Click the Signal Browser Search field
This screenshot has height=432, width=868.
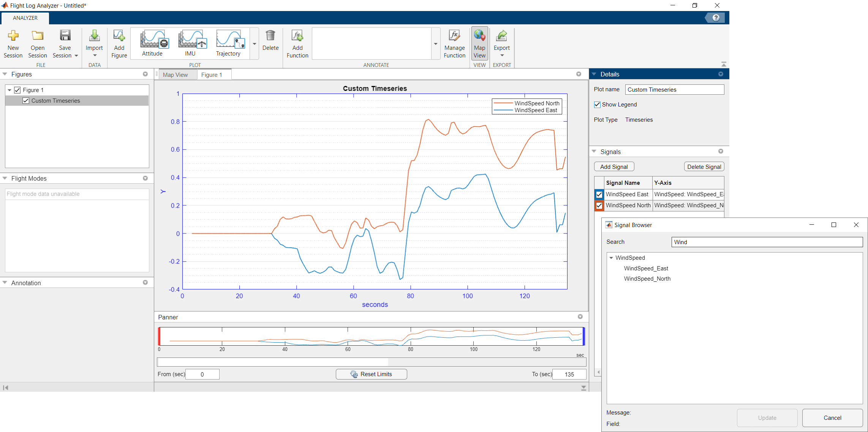coord(767,242)
